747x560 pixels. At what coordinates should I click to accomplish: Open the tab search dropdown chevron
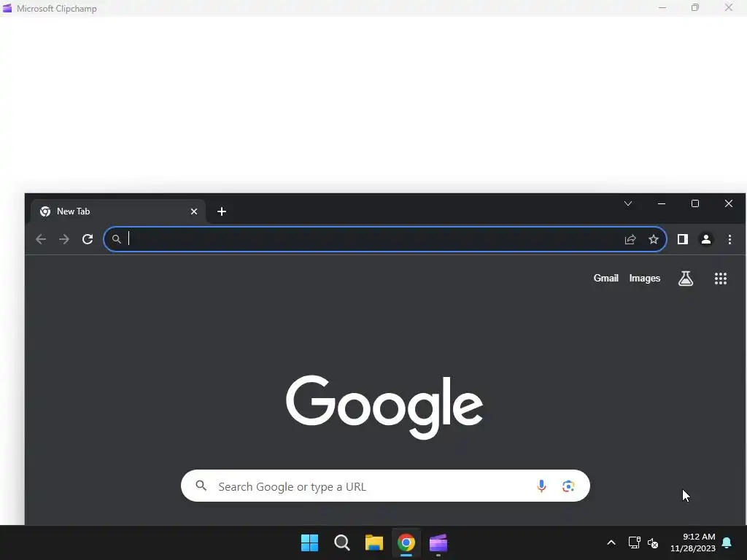click(628, 204)
